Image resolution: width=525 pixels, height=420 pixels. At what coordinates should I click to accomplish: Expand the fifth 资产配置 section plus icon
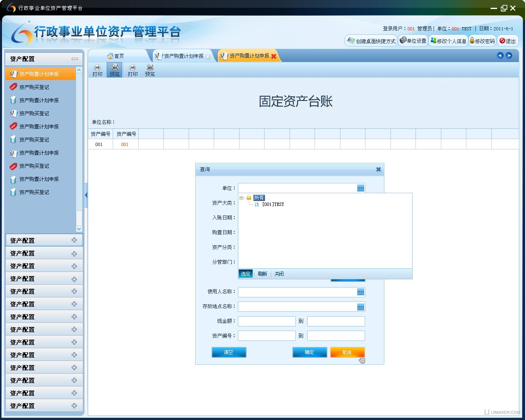pyautogui.click(x=74, y=279)
